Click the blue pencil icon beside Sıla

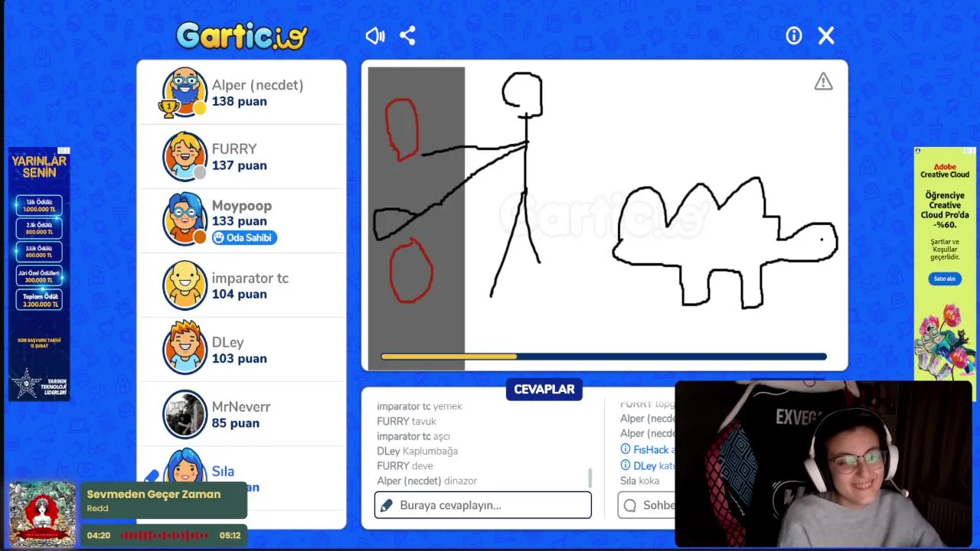click(x=152, y=476)
